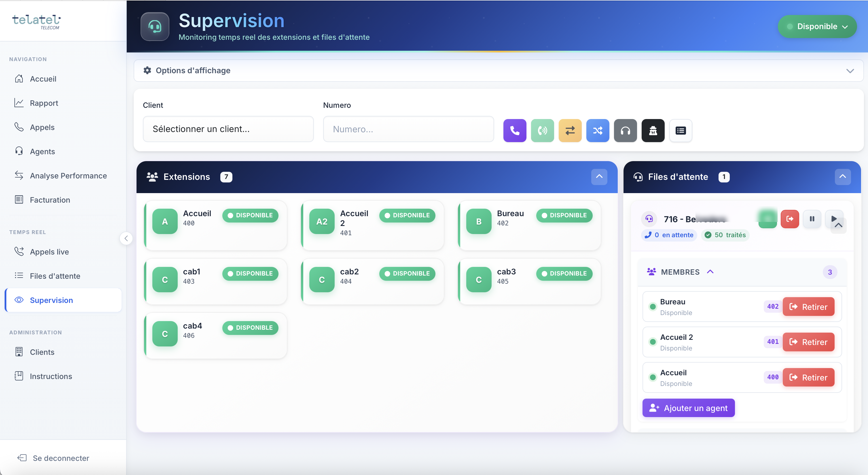Click the gray headphones button
The image size is (868, 475).
click(625, 131)
